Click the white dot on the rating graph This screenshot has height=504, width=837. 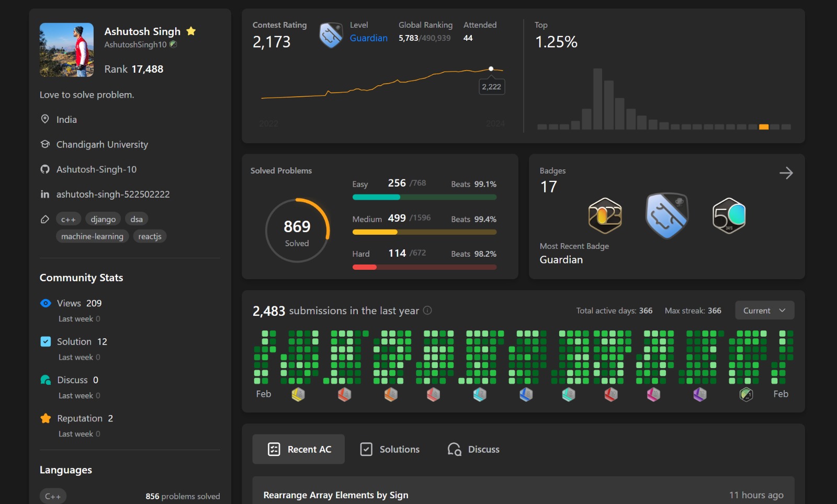click(x=491, y=68)
